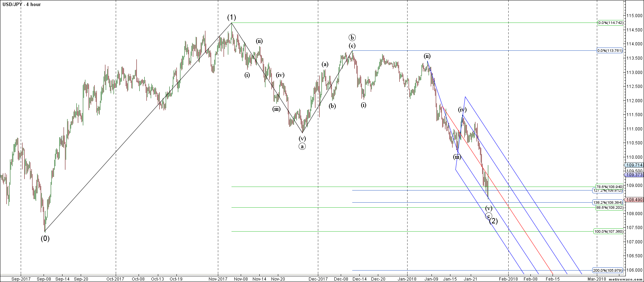Click the 110.000 price scale value
The image size is (644, 282).
(634, 157)
